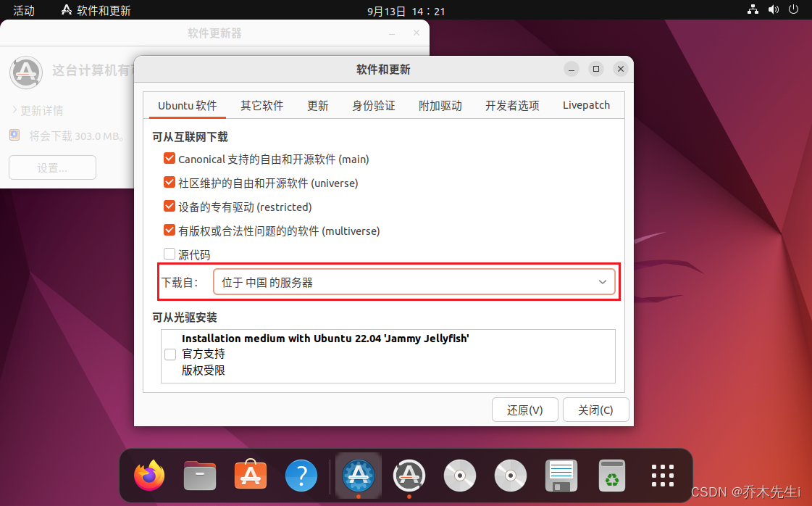
Task: Check the Ubuntu 22.04 installation medium box
Action: point(169,354)
